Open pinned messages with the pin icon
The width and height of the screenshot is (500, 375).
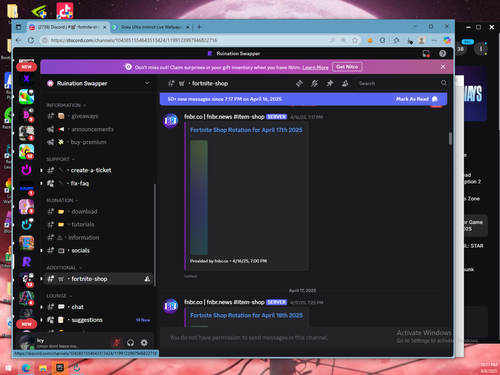[330, 83]
